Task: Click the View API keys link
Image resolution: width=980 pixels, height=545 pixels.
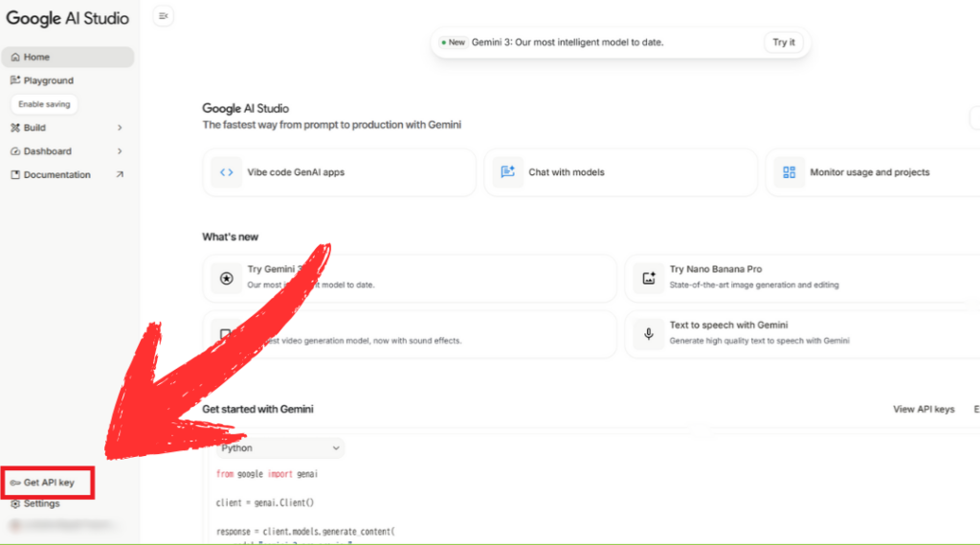Action: click(x=924, y=409)
